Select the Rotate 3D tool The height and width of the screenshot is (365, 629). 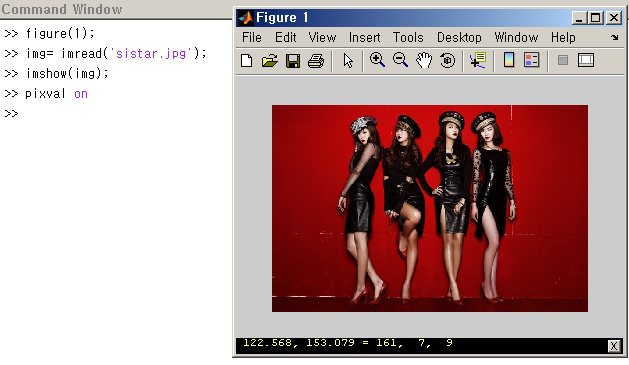(447, 61)
